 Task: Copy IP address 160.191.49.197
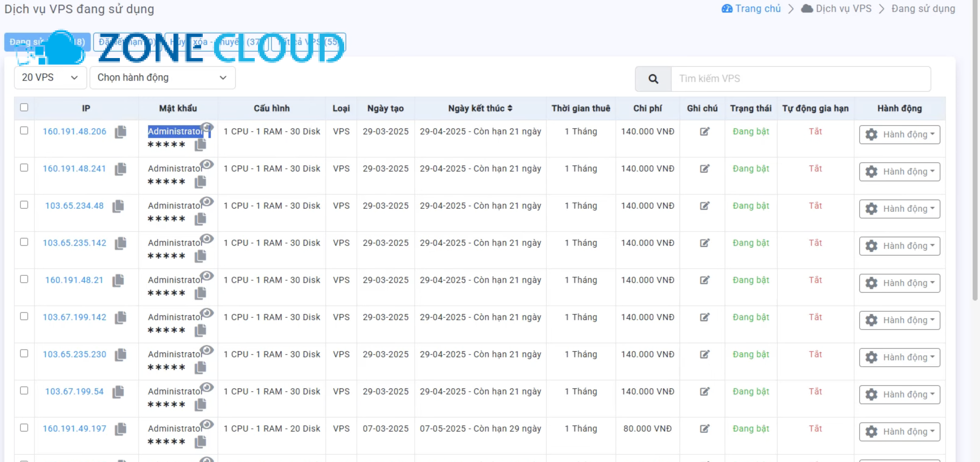point(120,429)
